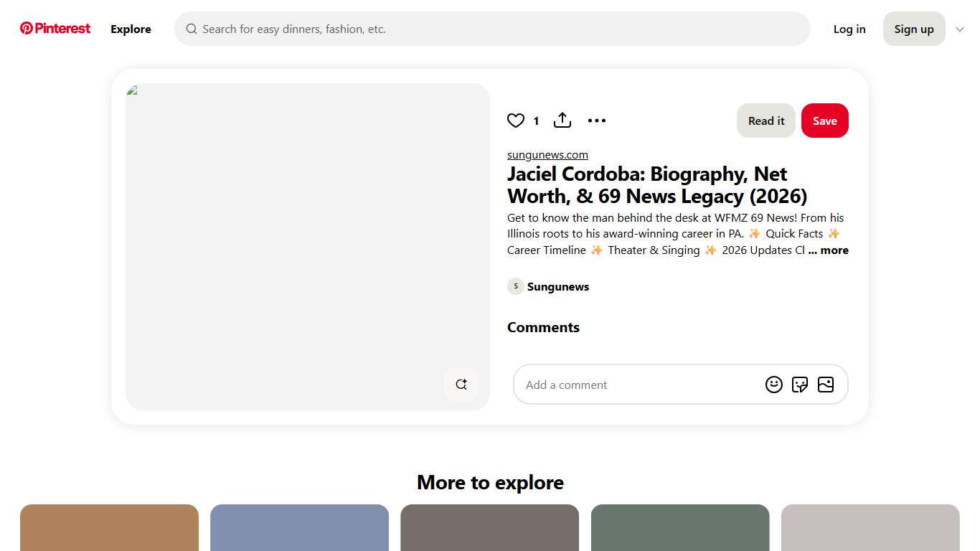Open the sungunews.com link
Viewport: 980px width, 551px height.
coord(547,154)
